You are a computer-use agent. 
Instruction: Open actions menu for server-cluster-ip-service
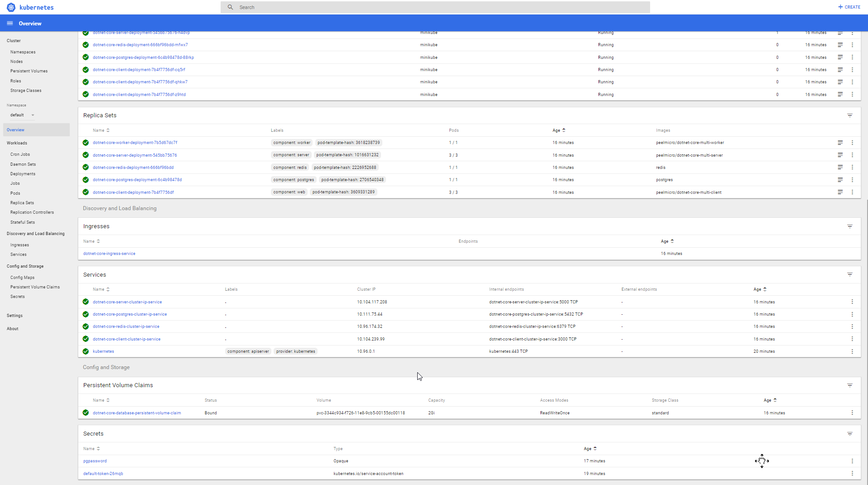point(852,302)
